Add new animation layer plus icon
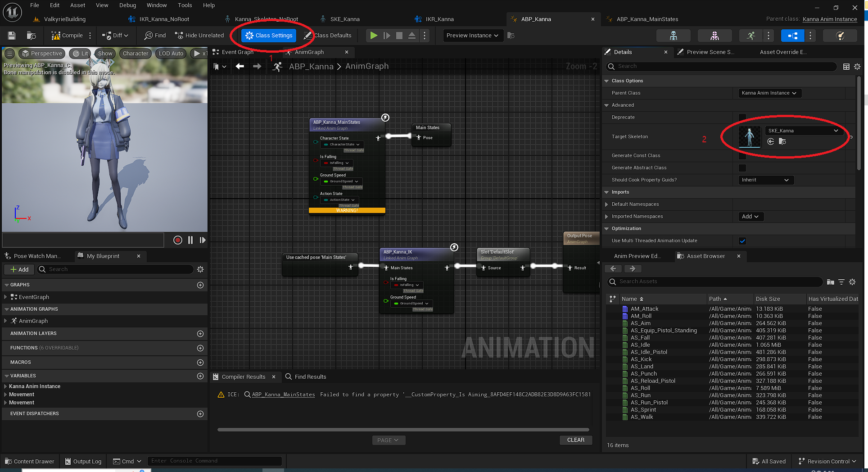This screenshot has height=472, width=868. click(200, 334)
